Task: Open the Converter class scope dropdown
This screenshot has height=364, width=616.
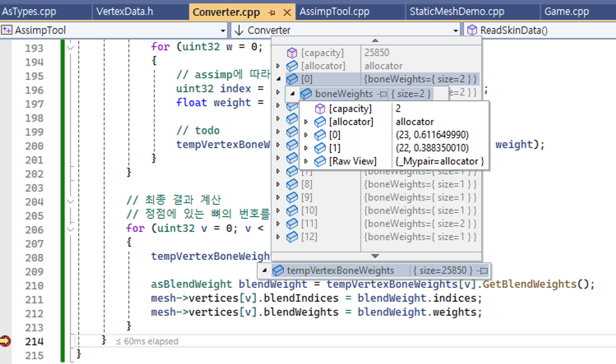Action: (455, 30)
